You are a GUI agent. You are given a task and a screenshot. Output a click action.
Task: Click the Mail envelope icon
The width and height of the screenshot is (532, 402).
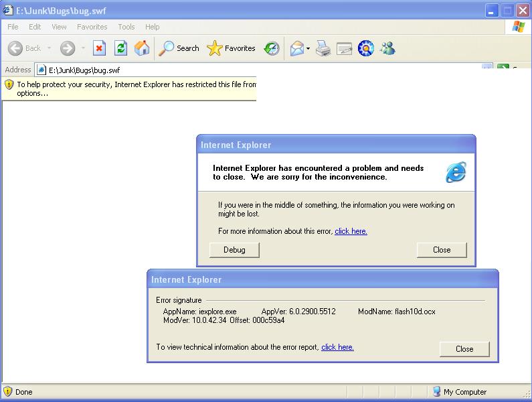[297, 48]
